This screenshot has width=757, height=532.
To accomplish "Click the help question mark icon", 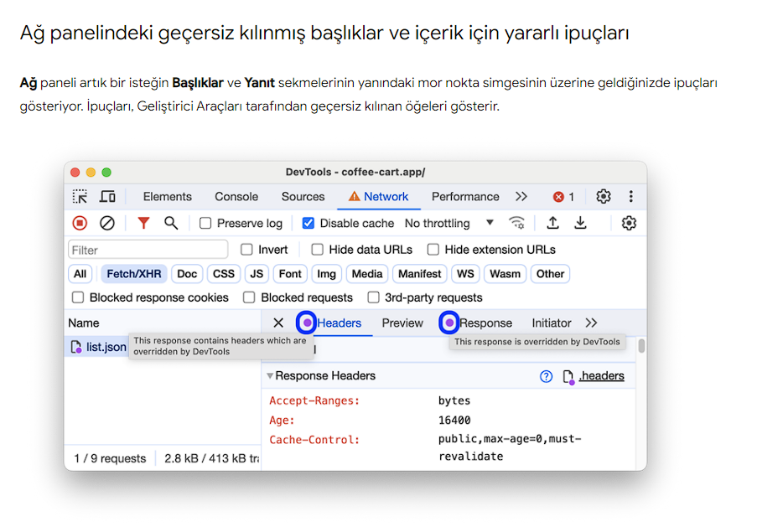I will [546, 376].
